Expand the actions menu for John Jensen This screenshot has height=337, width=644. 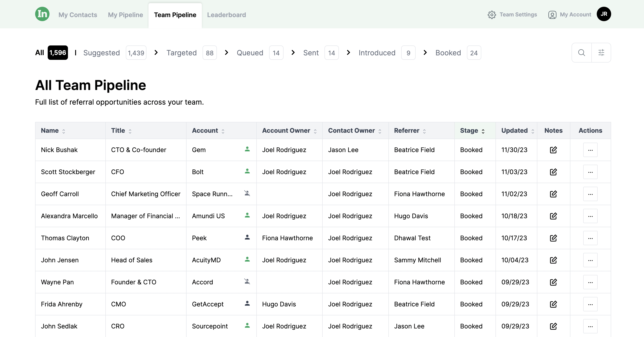(590, 260)
